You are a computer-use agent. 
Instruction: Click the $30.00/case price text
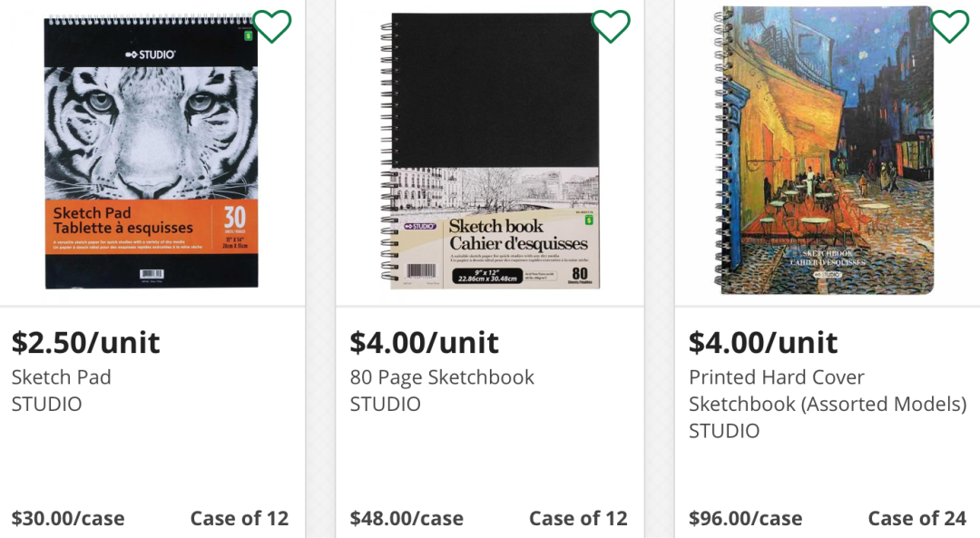[68, 519]
